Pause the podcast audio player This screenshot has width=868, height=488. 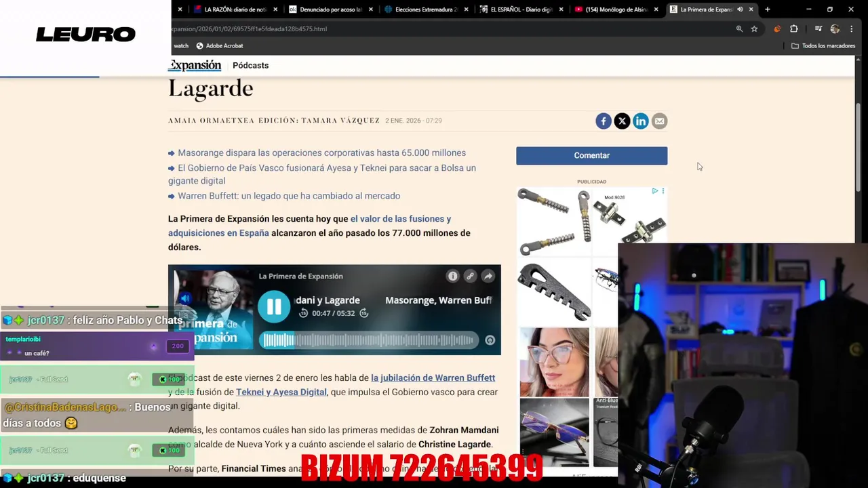coord(274,306)
